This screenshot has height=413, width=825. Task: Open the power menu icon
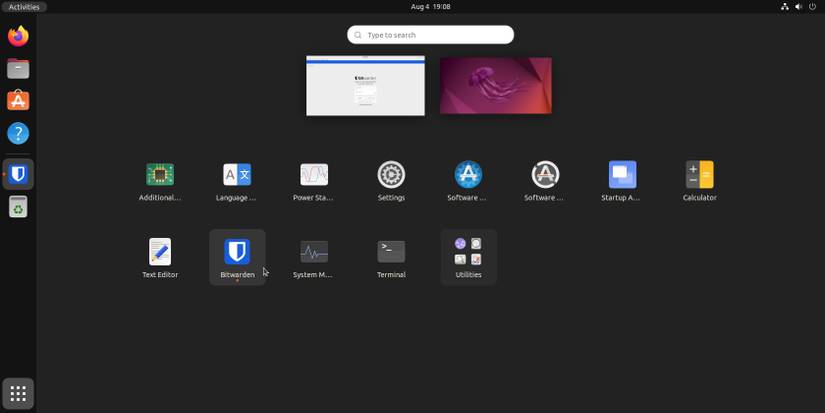point(812,6)
